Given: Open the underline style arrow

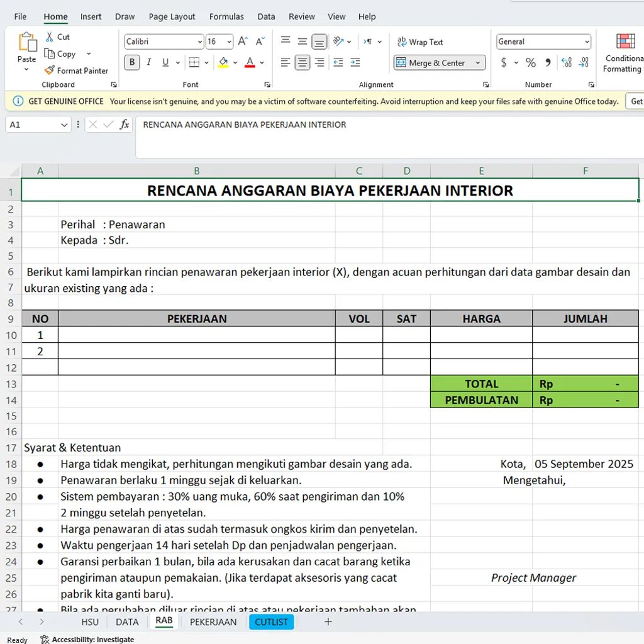Looking at the screenshot, I should pyautogui.click(x=178, y=62).
